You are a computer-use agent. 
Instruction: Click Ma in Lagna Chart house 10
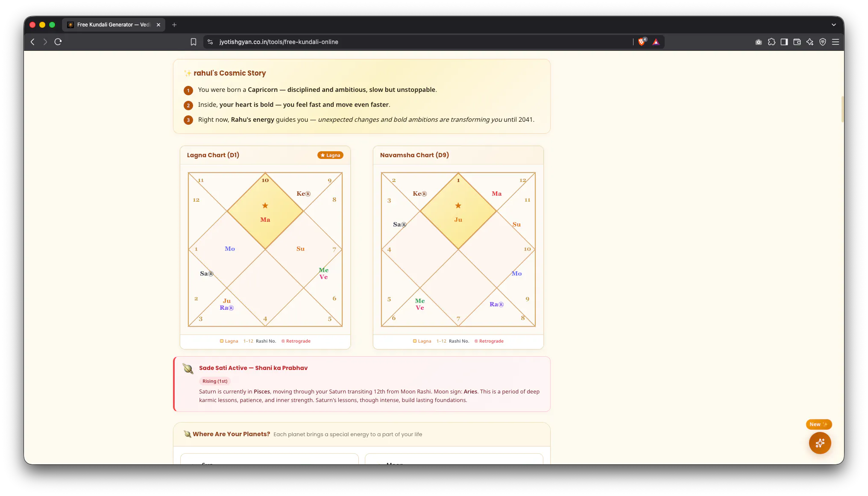tap(265, 220)
